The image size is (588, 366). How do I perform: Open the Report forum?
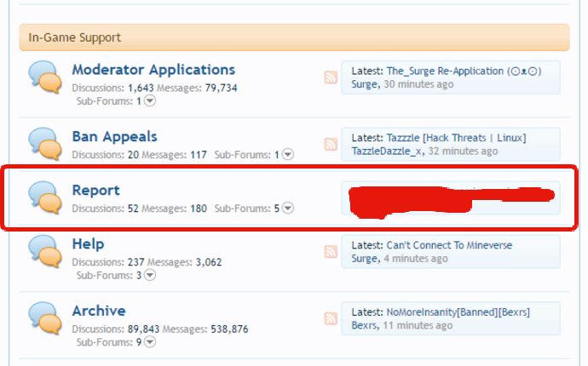[x=95, y=191]
